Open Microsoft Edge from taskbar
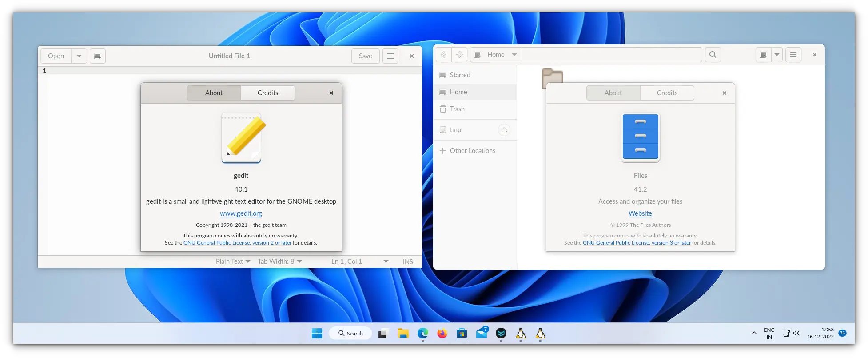This screenshot has width=868, height=358. pos(423,334)
